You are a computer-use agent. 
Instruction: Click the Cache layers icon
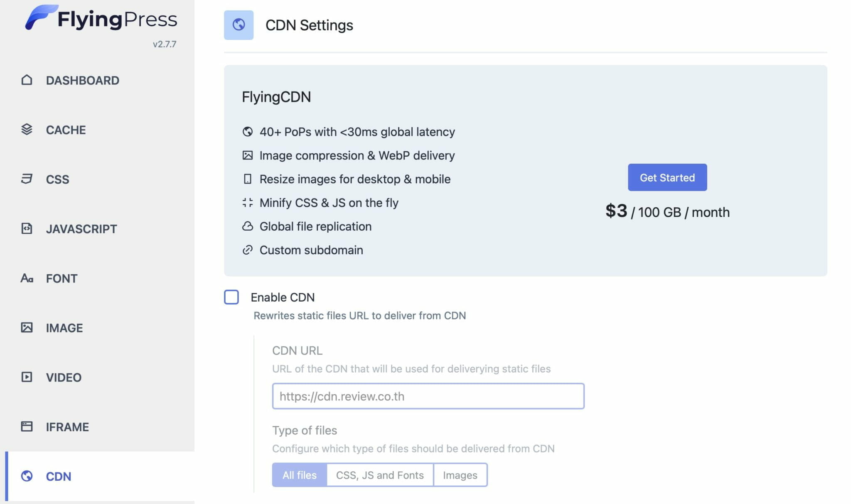point(27,129)
